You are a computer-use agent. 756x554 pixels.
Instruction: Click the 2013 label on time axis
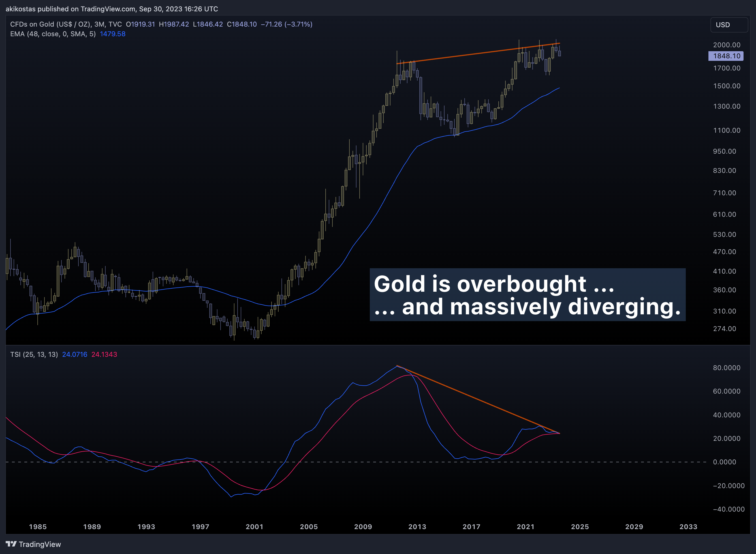point(417,527)
